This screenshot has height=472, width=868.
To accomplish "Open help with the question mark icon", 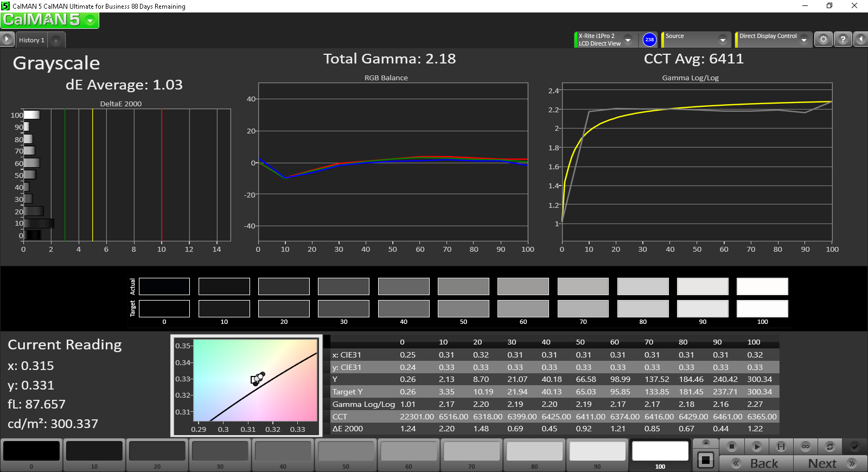I will click(843, 39).
